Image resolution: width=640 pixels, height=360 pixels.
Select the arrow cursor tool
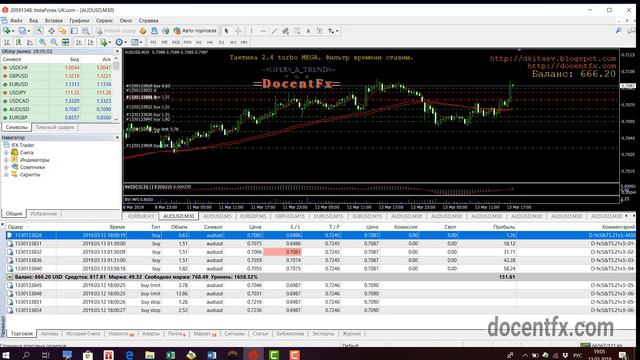coord(227,31)
